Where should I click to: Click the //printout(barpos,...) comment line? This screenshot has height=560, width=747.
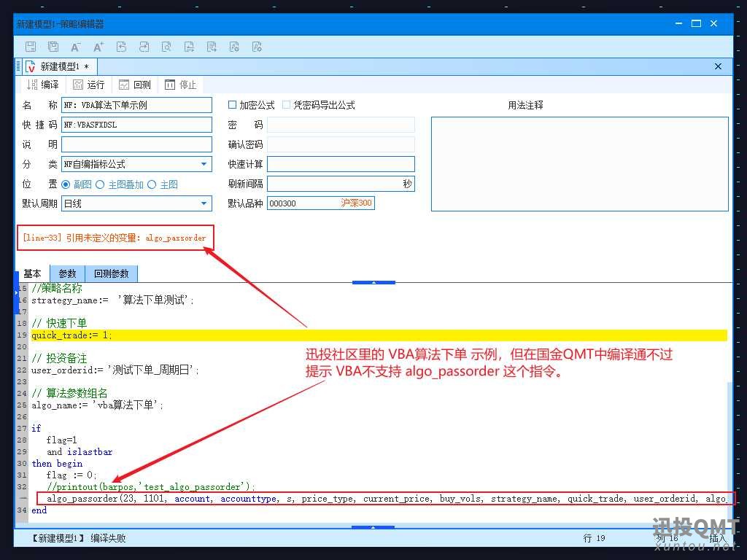150,486
